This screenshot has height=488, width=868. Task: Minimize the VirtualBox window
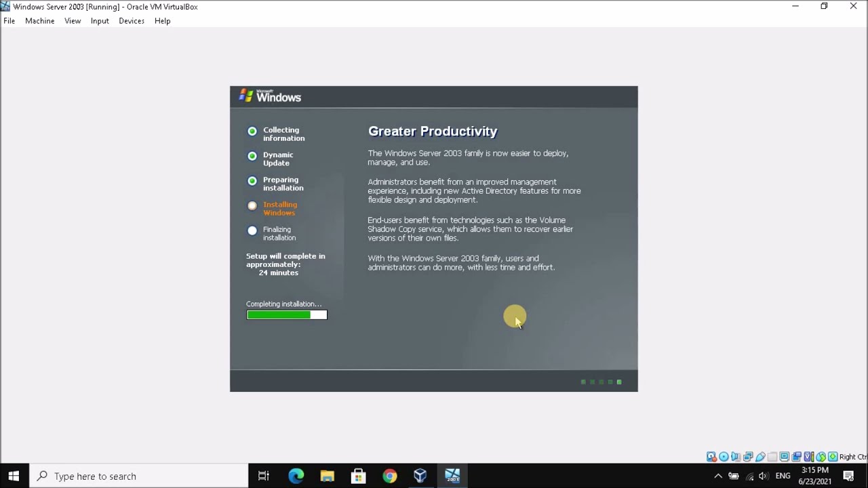click(795, 6)
